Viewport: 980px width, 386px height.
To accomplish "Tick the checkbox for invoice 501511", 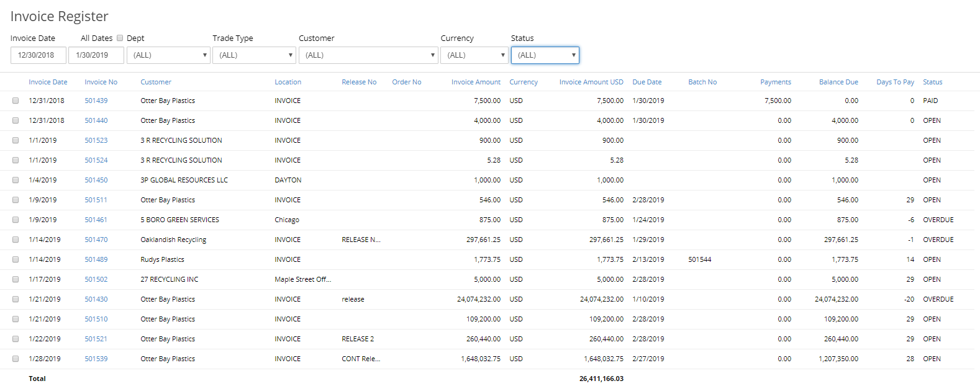I will coord(16,200).
